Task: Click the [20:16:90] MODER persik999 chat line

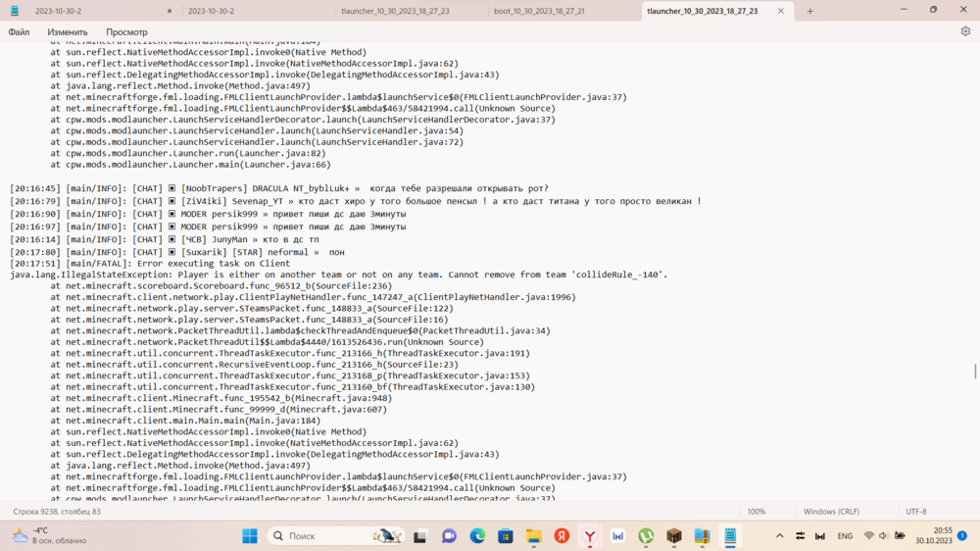Action: point(208,214)
